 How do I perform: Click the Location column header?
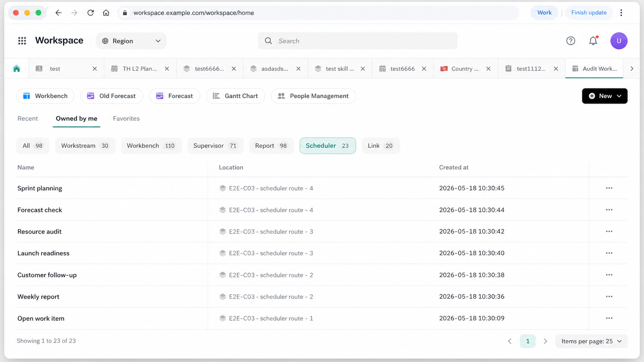tap(231, 167)
